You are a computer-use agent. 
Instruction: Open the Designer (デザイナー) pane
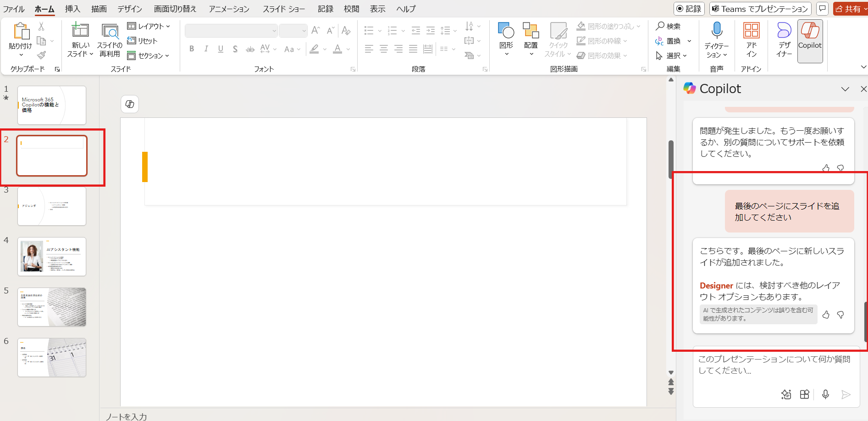784,39
